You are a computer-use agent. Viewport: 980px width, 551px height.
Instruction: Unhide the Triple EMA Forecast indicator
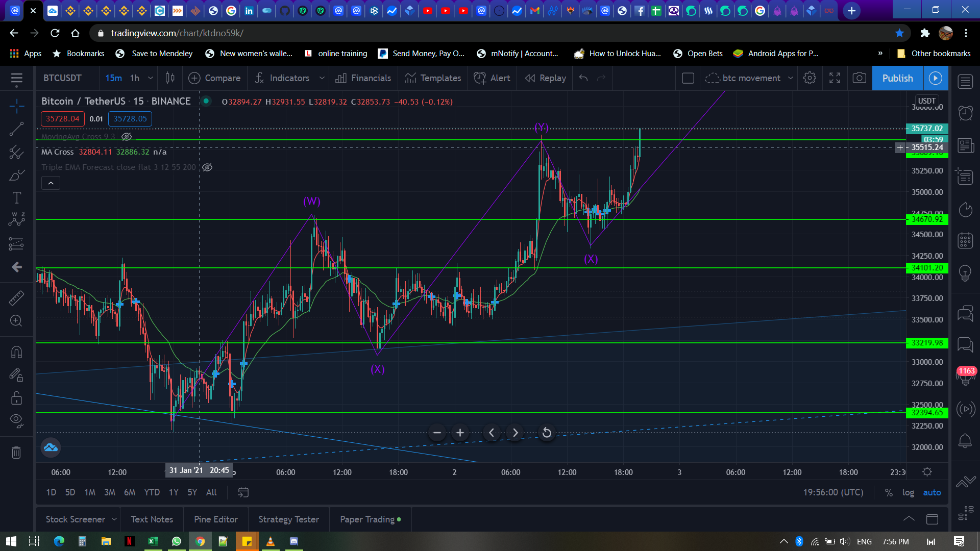(x=207, y=167)
